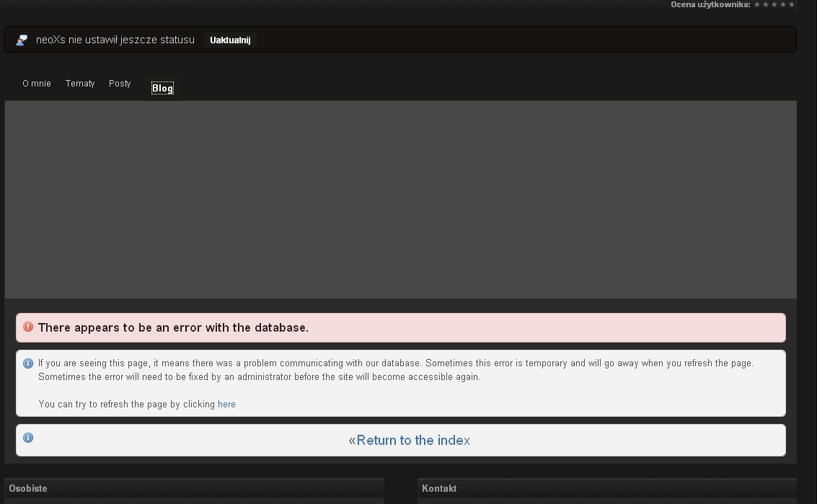
Task: Click the database error heading text
Action: coord(173,327)
